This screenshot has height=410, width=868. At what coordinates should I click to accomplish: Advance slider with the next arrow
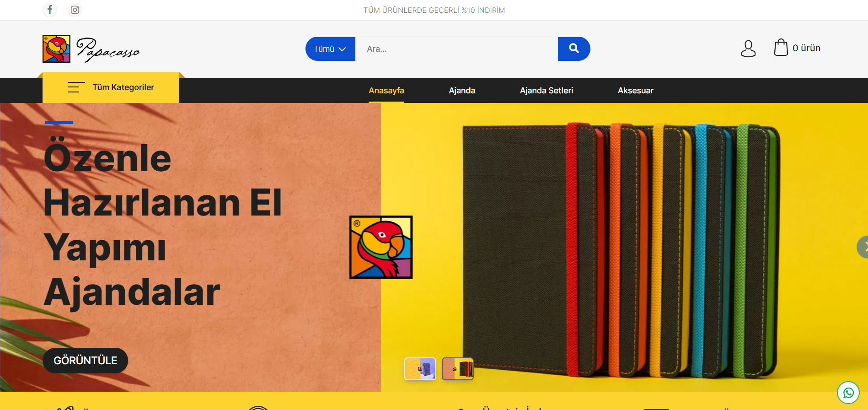coord(863,247)
